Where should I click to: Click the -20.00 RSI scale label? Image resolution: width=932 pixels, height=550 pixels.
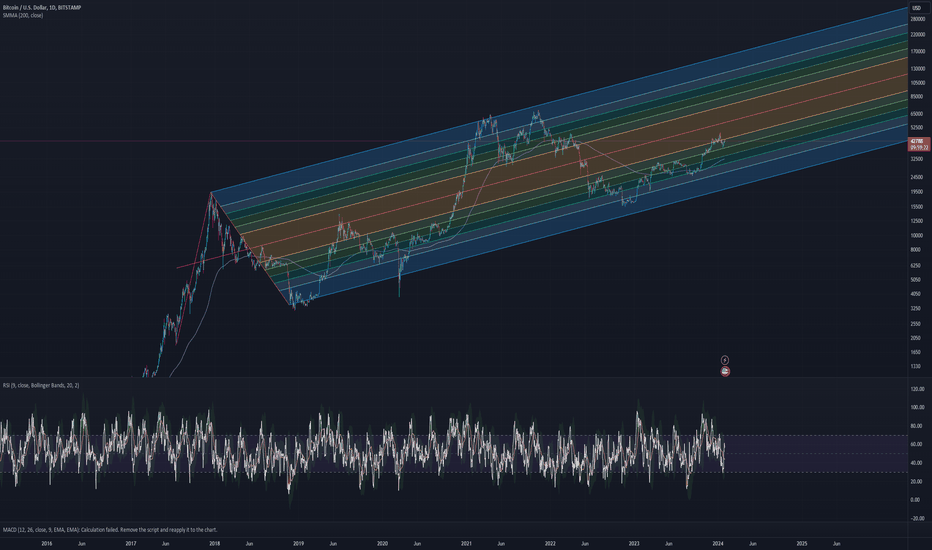pyautogui.click(x=917, y=518)
